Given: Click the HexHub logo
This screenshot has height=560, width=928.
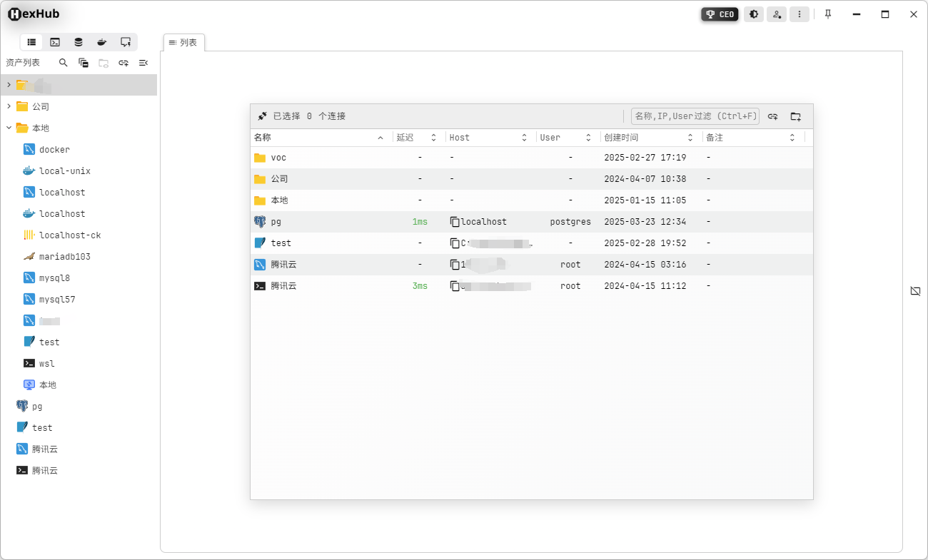Looking at the screenshot, I should click(x=34, y=14).
